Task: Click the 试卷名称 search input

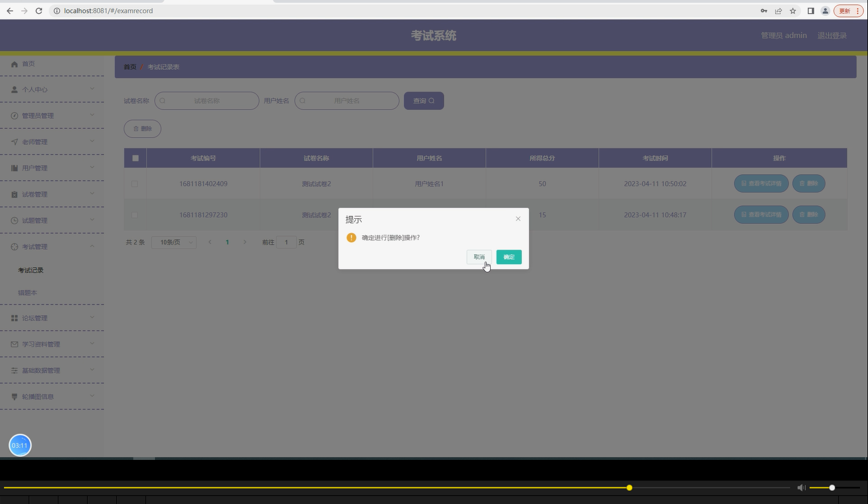Action: click(207, 101)
